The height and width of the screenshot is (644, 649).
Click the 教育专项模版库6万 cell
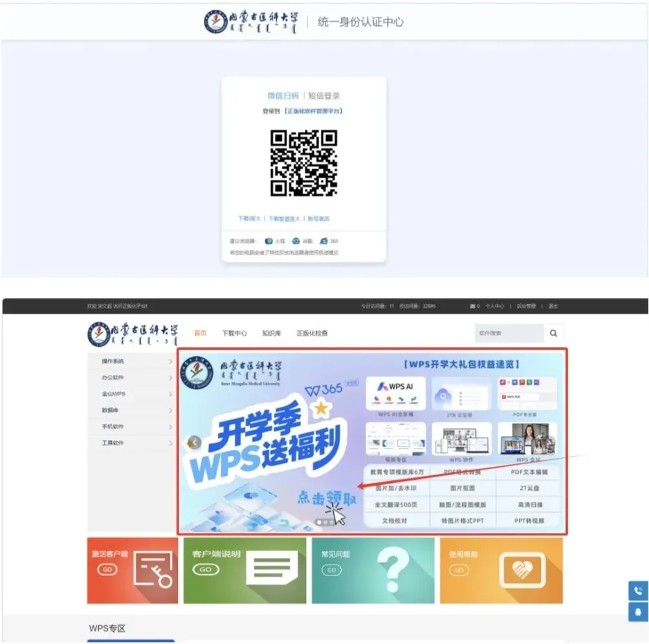397,472
